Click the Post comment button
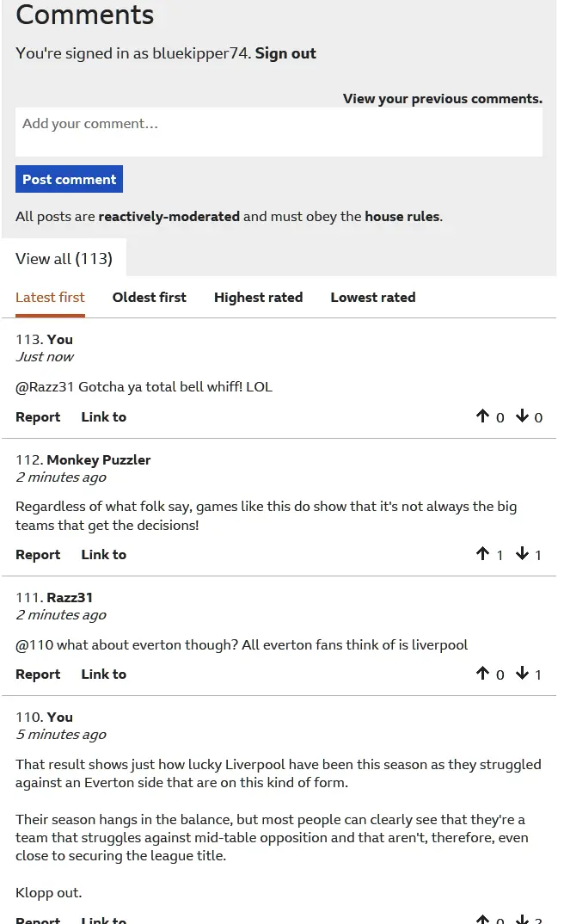 69,179
